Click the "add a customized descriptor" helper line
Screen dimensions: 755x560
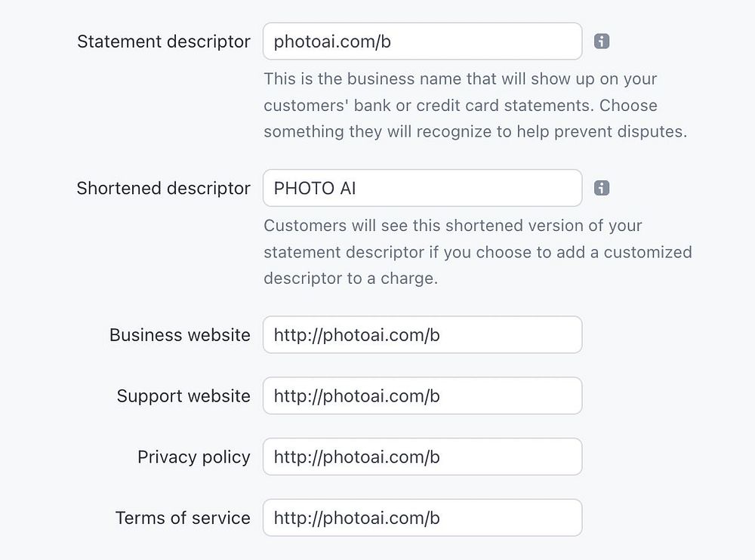[477, 251]
